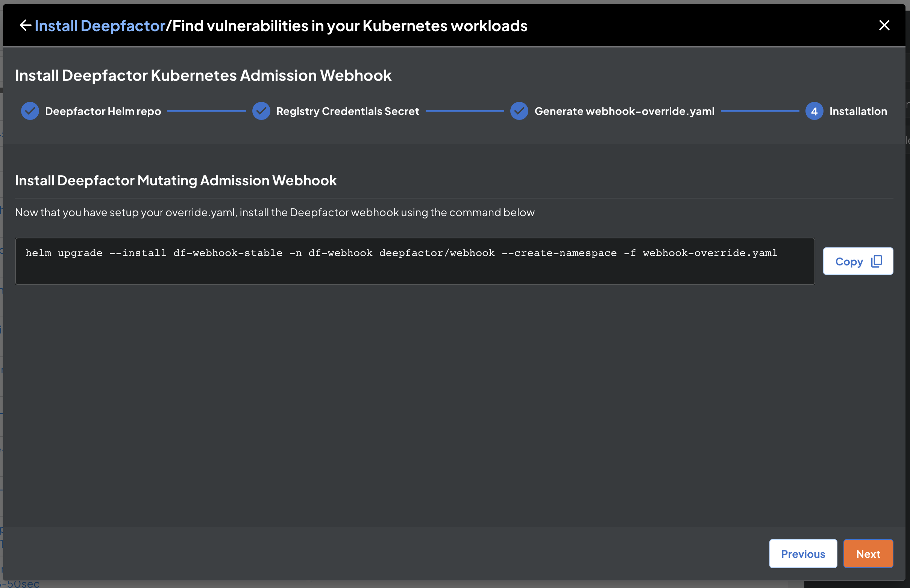Click the 'Now that you have setup' instruction text
The width and height of the screenshot is (910, 588).
(x=275, y=212)
